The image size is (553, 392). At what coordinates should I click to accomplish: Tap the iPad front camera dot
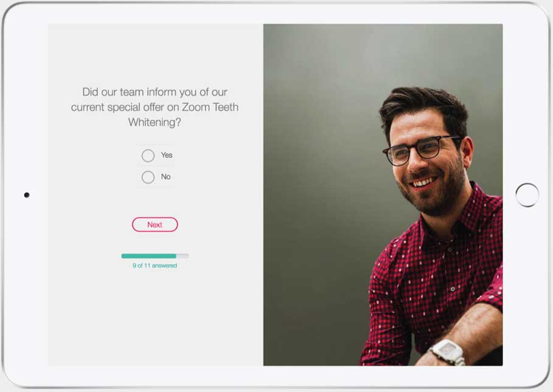[x=27, y=194]
